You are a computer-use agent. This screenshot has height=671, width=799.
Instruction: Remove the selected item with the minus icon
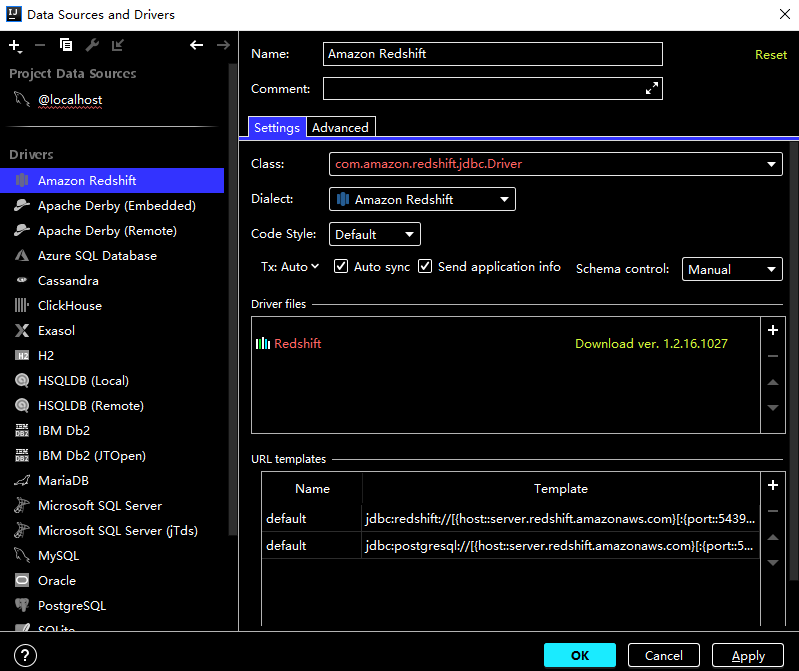coord(40,46)
